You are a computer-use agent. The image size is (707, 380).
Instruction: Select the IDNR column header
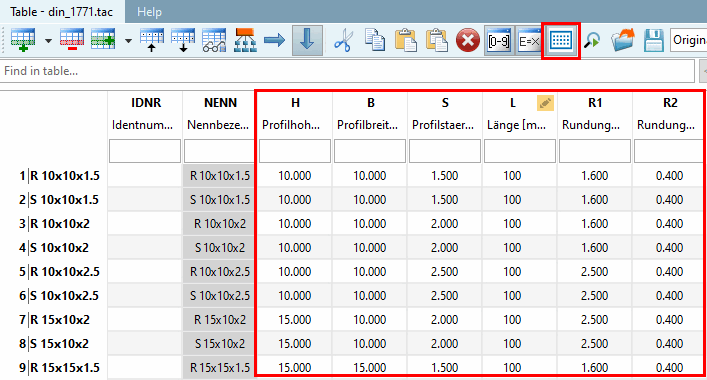[145, 114]
